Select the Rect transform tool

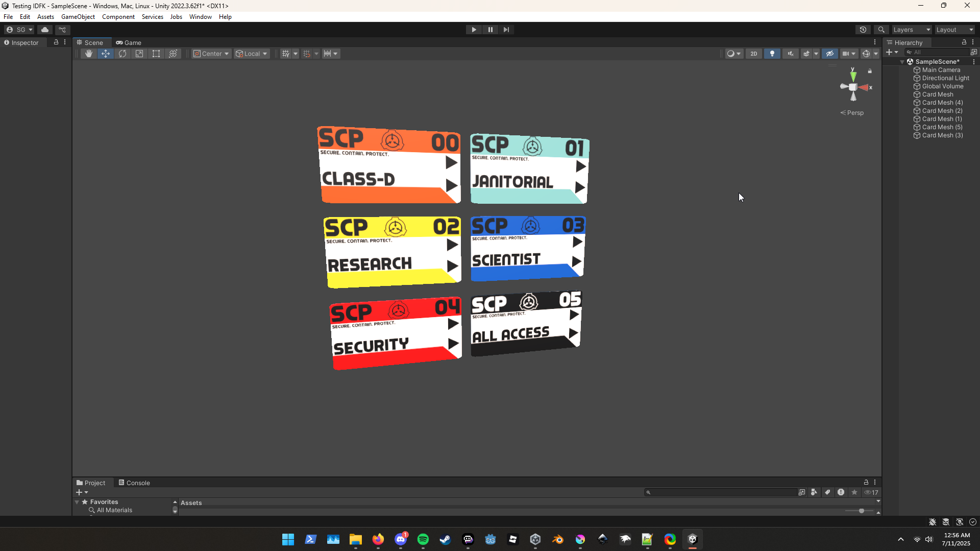coord(156,54)
